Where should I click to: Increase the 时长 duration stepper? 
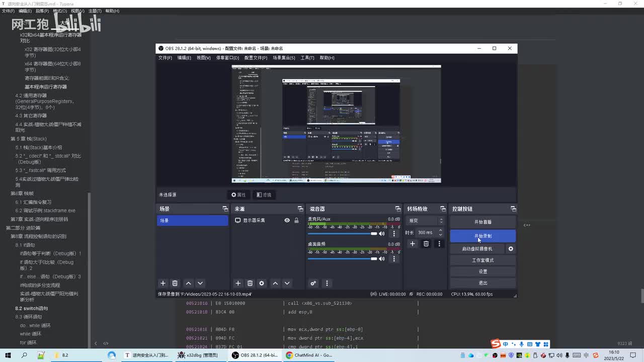point(441,230)
